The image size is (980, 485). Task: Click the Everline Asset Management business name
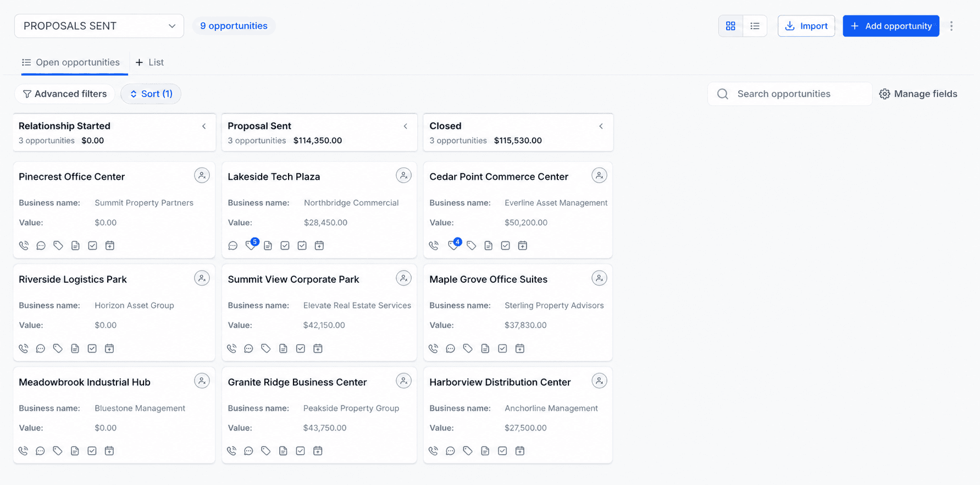click(556, 203)
